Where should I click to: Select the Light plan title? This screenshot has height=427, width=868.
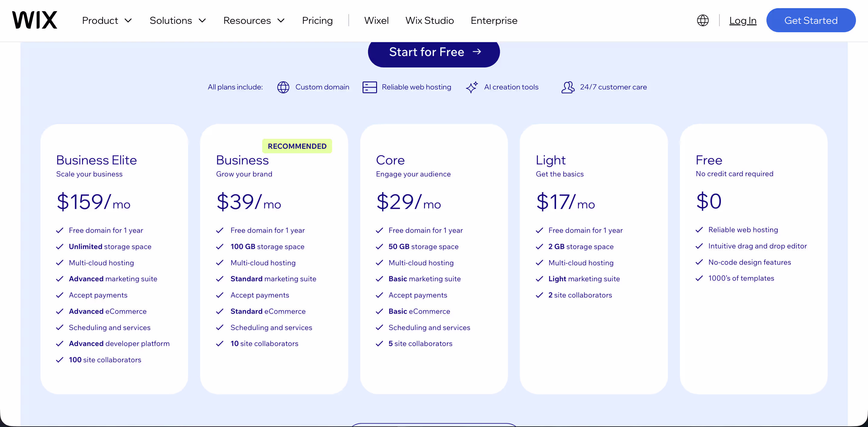(x=551, y=160)
